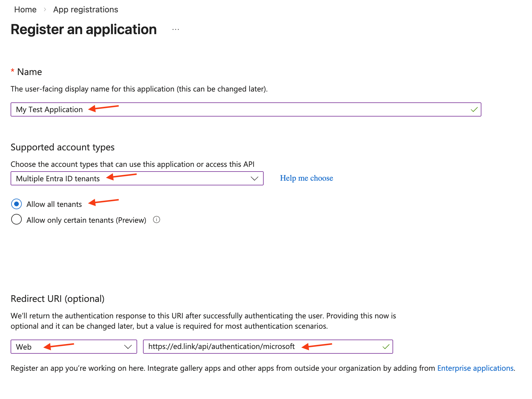This screenshot has height=399, width=532.
Task: Click the "Help me choose" link
Action: click(x=306, y=178)
